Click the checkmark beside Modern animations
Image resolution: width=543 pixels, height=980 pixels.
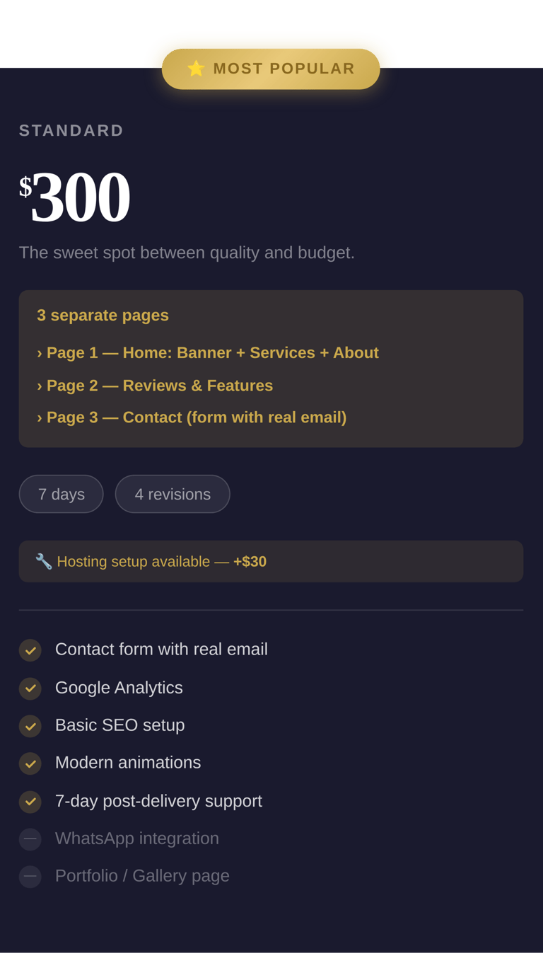[x=30, y=763]
